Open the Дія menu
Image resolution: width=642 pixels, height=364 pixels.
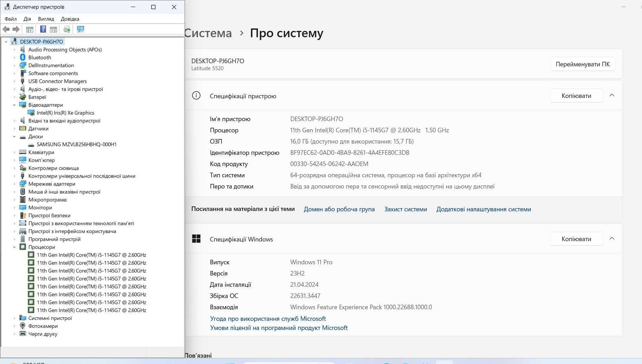coord(27,19)
